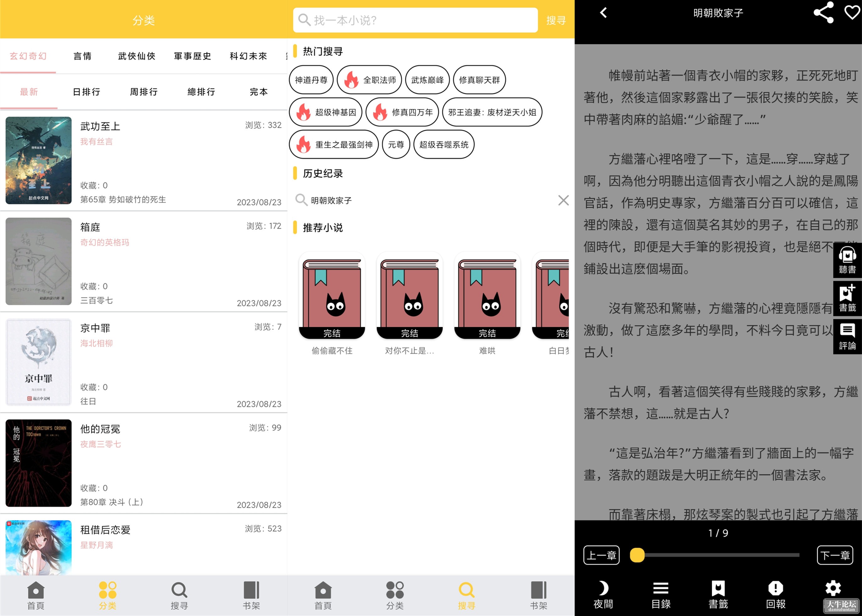Report an issue with 回報
This screenshot has width=862, height=616.
click(x=775, y=595)
